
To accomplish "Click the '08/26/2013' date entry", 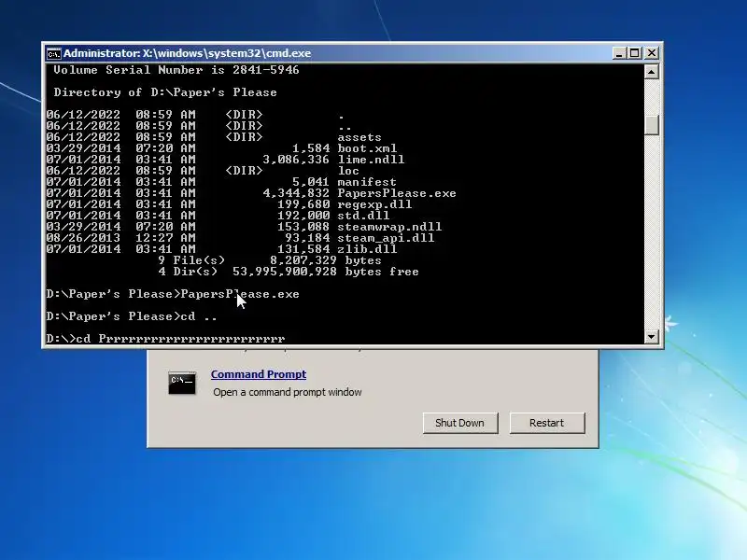I will click(x=83, y=238).
